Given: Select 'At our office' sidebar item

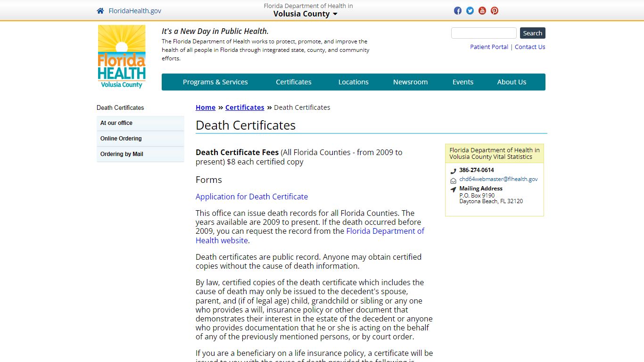Looking at the screenshot, I should pos(140,123).
